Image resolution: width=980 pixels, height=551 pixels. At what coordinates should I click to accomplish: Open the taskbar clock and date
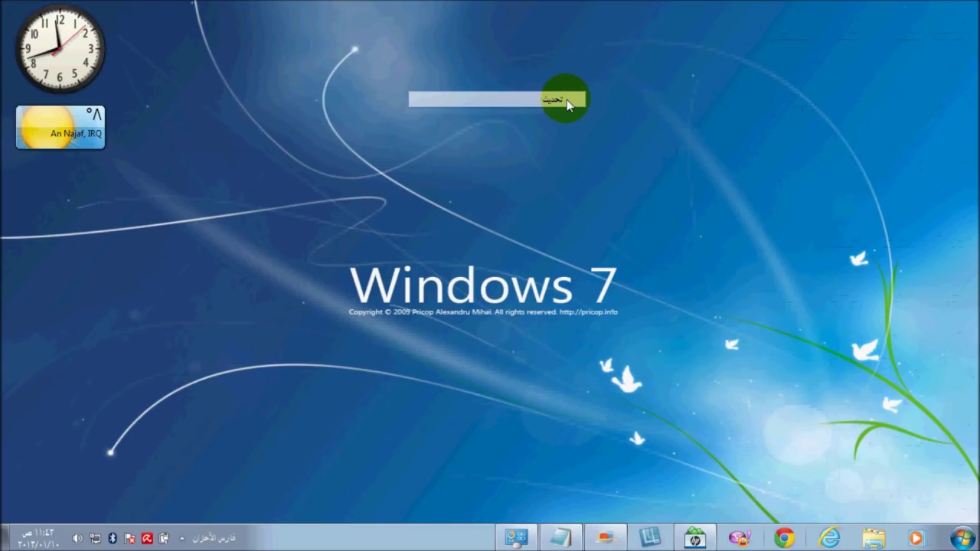tap(38, 538)
